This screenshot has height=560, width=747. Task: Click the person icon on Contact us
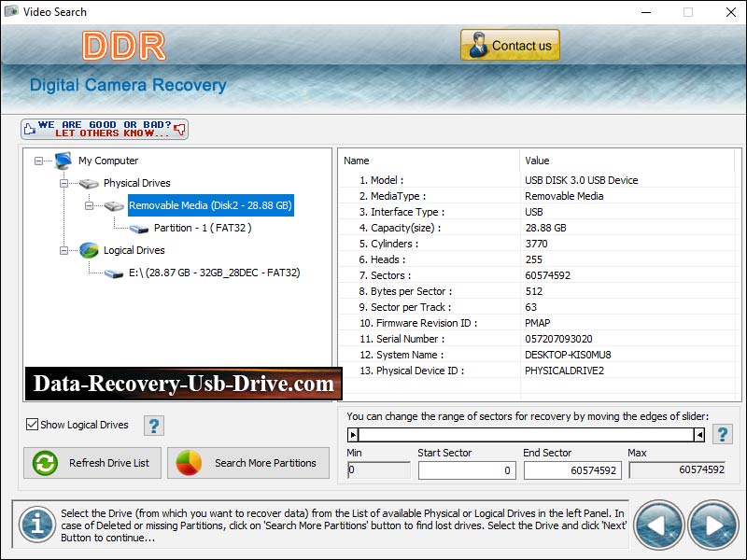tap(478, 45)
